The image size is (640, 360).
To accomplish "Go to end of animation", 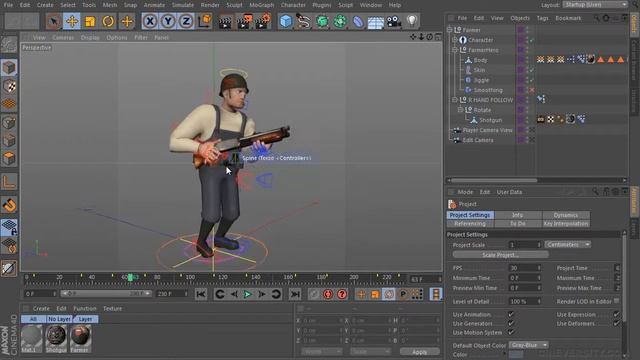I will 295,294.
